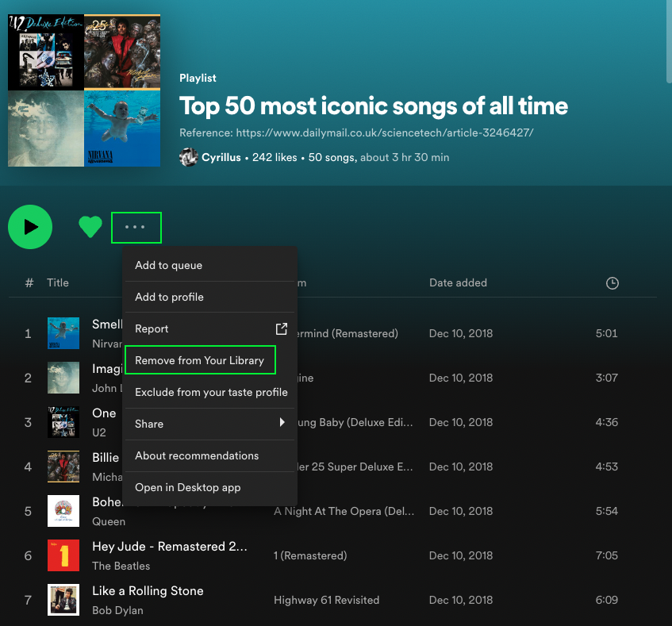Image resolution: width=672 pixels, height=626 pixels.
Task: Select Add to queue menu item
Action: 168,265
